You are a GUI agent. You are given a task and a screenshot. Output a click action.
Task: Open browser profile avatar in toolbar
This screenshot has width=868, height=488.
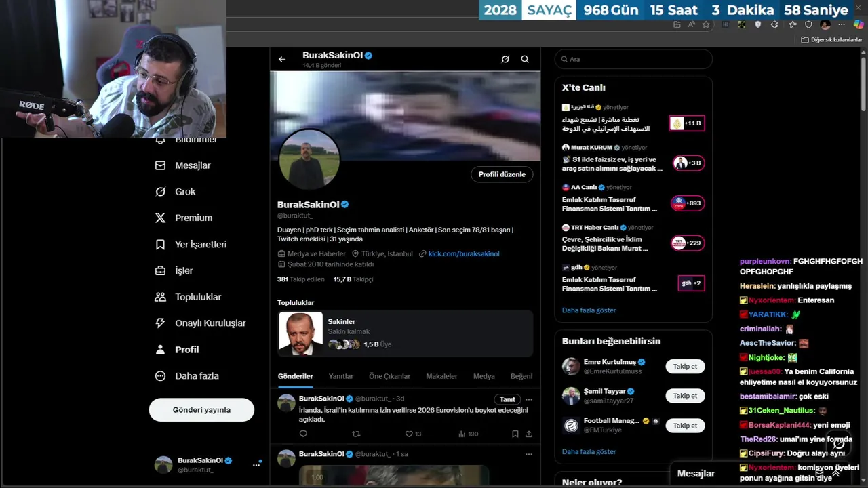[x=825, y=24]
